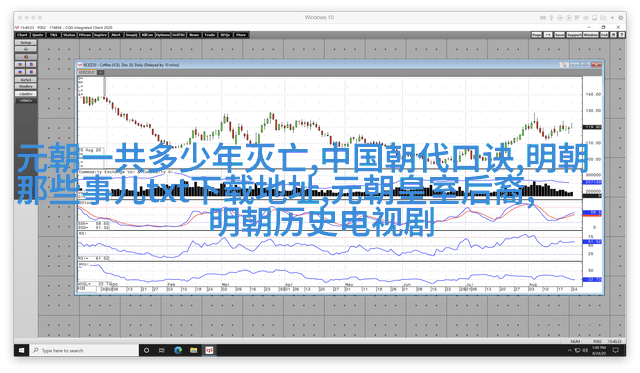Click the Studies sidebar button
This screenshot has width=640, height=373.
point(26,87)
